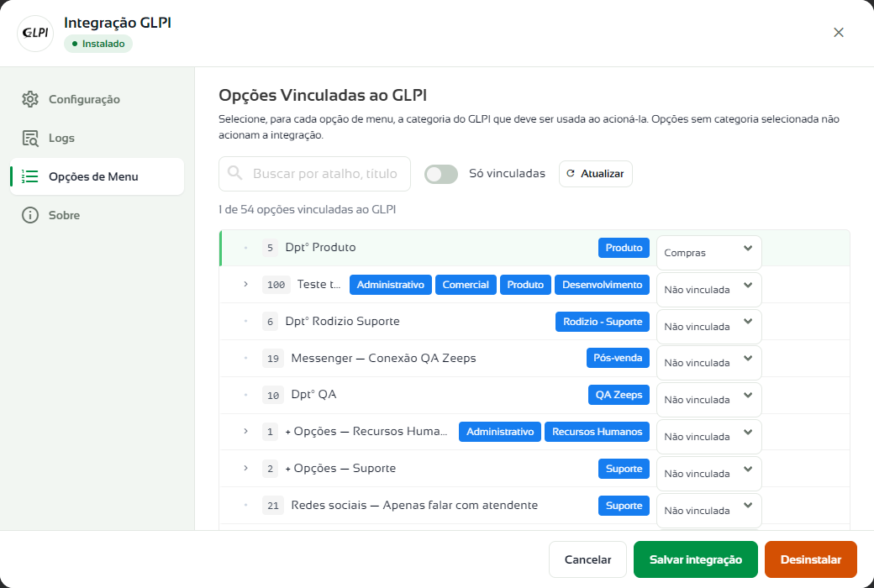This screenshot has height=588, width=874.
Task: Open the Logs section
Action: [97, 139]
